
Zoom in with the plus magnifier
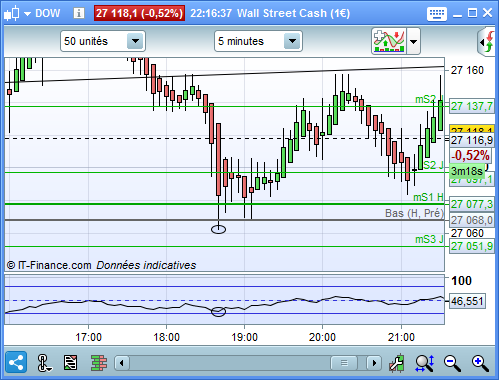[x=480, y=363]
